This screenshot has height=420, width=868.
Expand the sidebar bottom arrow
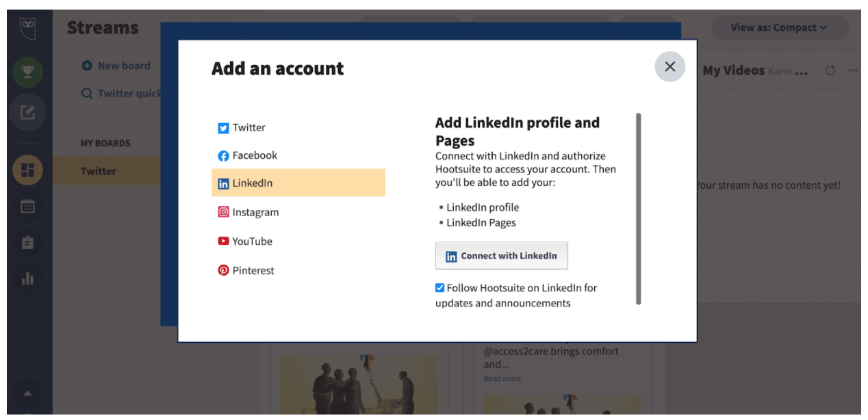click(x=28, y=393)
